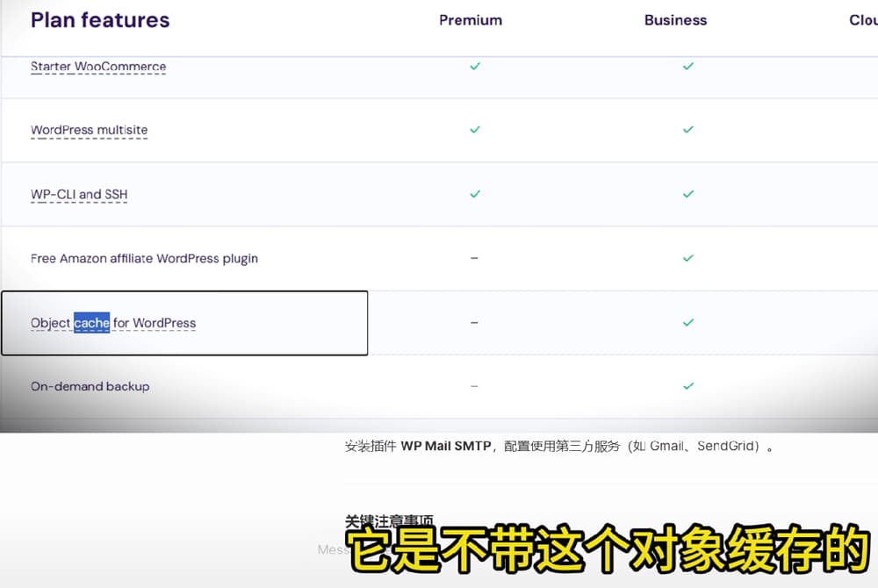Click the Premium checkmark for WordPress multisite
This screenshot has width=878, height=588.
475,130
